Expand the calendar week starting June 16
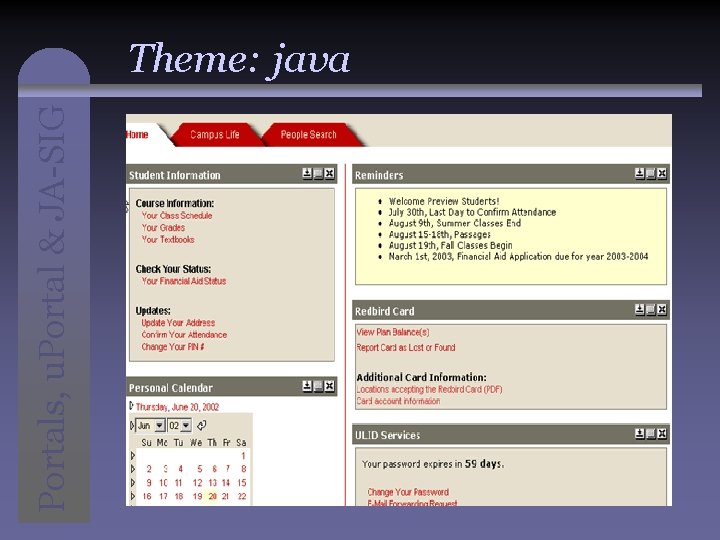The height and width of the screenshot is (540, 720). tap(133, 496)
